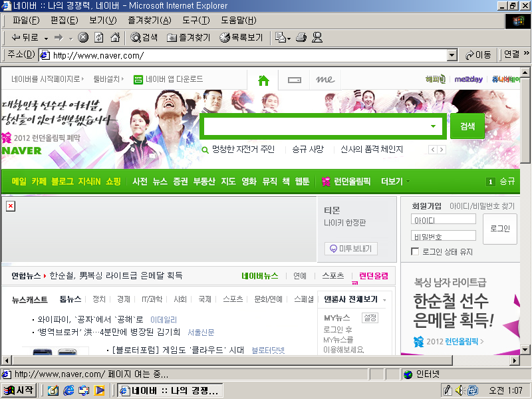Click the Back arrow toolbar button
532x399 pixels.
(25, 37)
